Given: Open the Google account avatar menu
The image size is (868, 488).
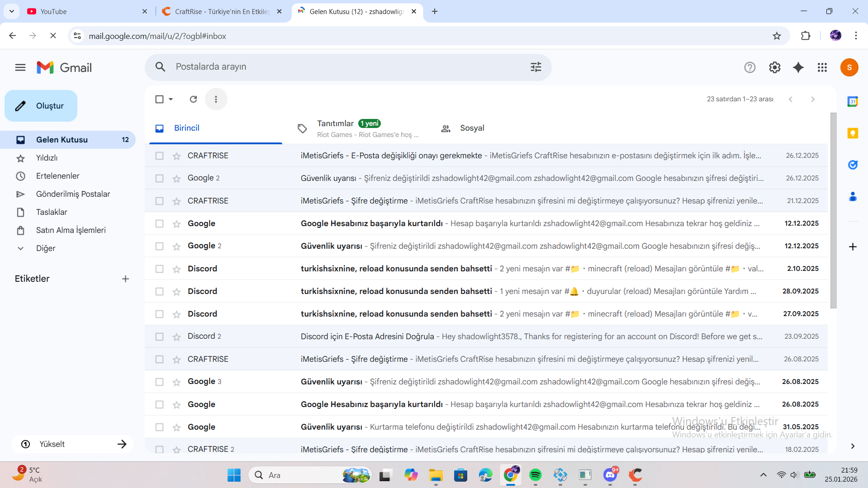Looking at the screenshot, I should (x=849, y=67).
